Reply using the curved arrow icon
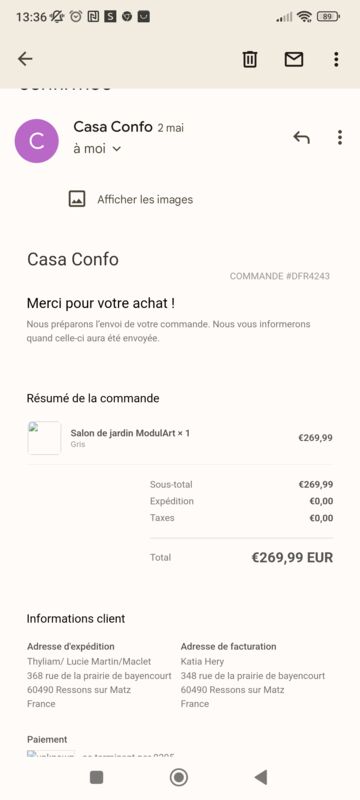The width and height of the screenshot is (360, 800). (301, 137)
